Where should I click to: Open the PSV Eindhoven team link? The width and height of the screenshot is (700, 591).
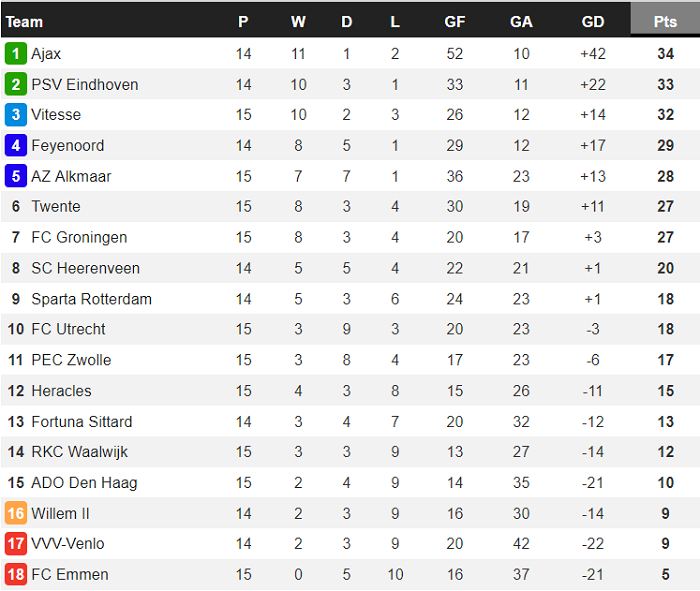(84, 85)
